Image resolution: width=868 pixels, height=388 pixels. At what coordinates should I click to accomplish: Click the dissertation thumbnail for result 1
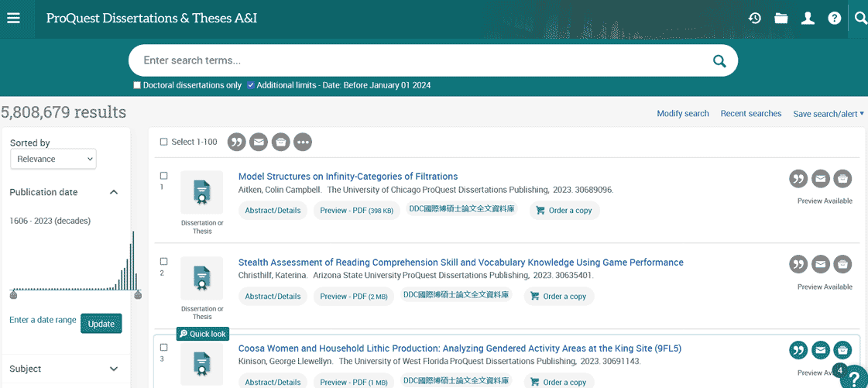click(x=202, y=192)
